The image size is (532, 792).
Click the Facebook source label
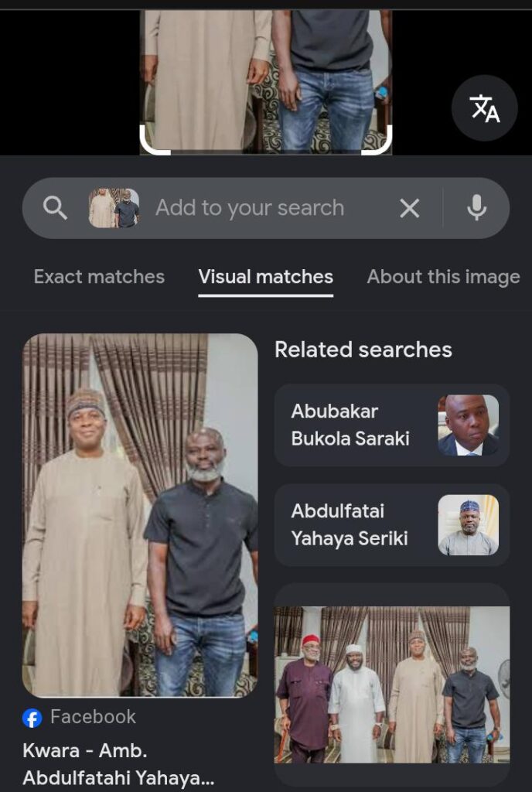click(94, 717)
